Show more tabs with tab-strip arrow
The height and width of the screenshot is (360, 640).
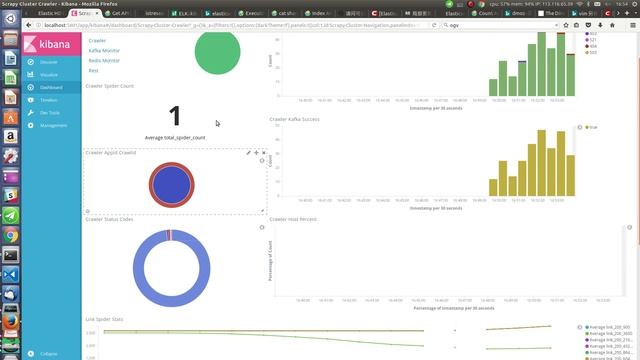coord(618,13)
